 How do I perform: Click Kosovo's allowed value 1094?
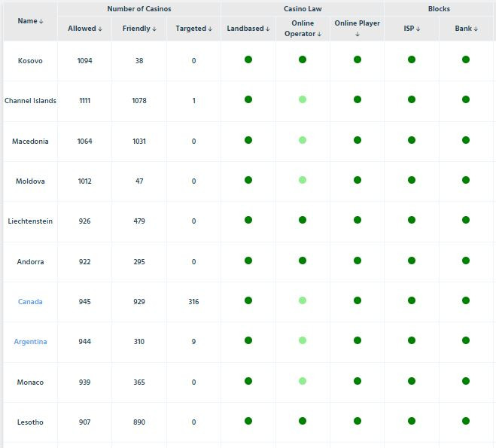click(85, 61)
